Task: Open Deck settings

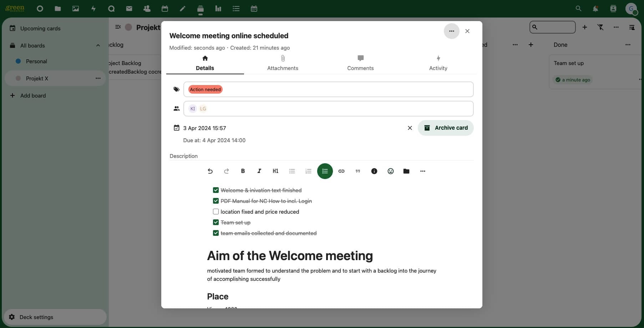Action: pos(36,317)
